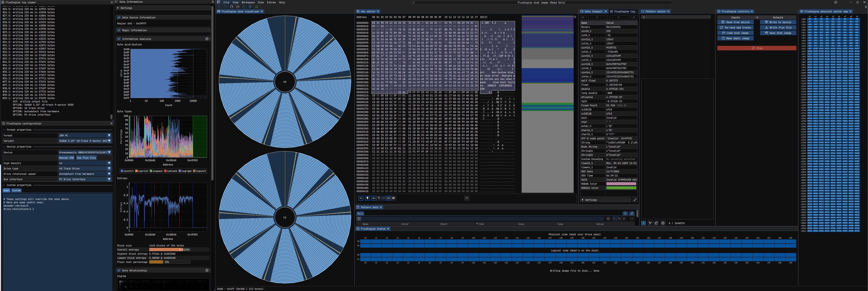
Task: Open the Drive type dropdown
Action: tap(85, 168)
